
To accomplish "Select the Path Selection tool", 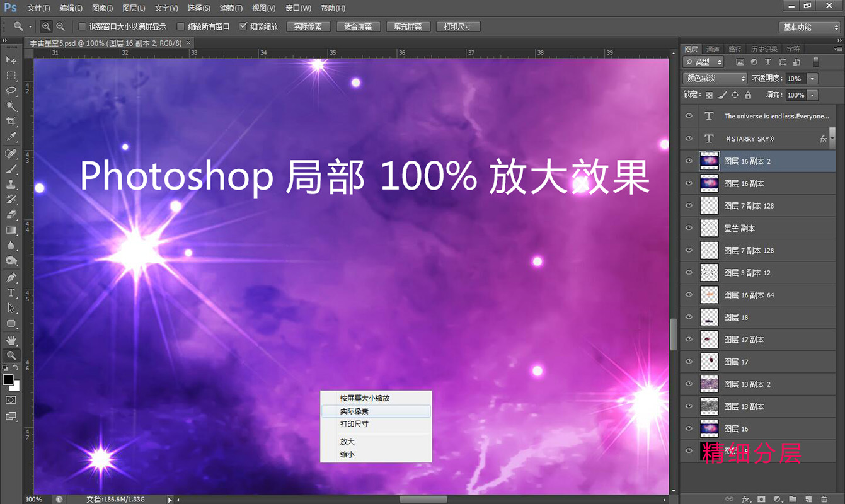I will pyautogui.click(x=11, y=308).
